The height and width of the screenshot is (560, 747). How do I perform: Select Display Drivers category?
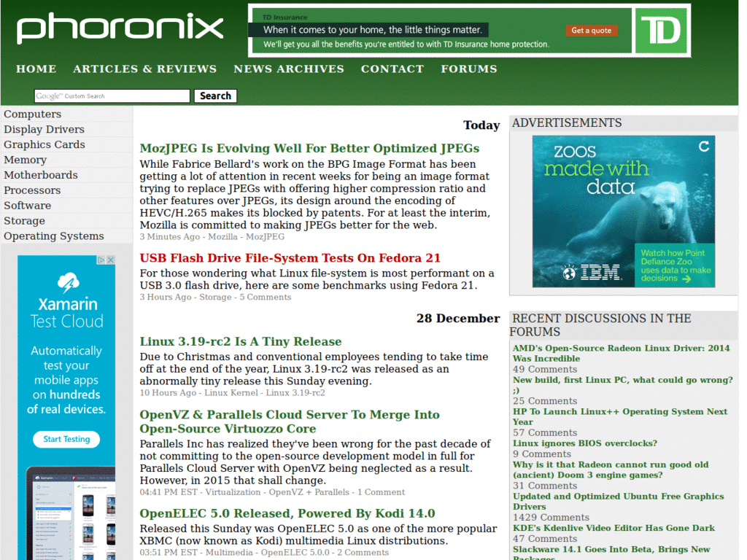pos(66,130)
